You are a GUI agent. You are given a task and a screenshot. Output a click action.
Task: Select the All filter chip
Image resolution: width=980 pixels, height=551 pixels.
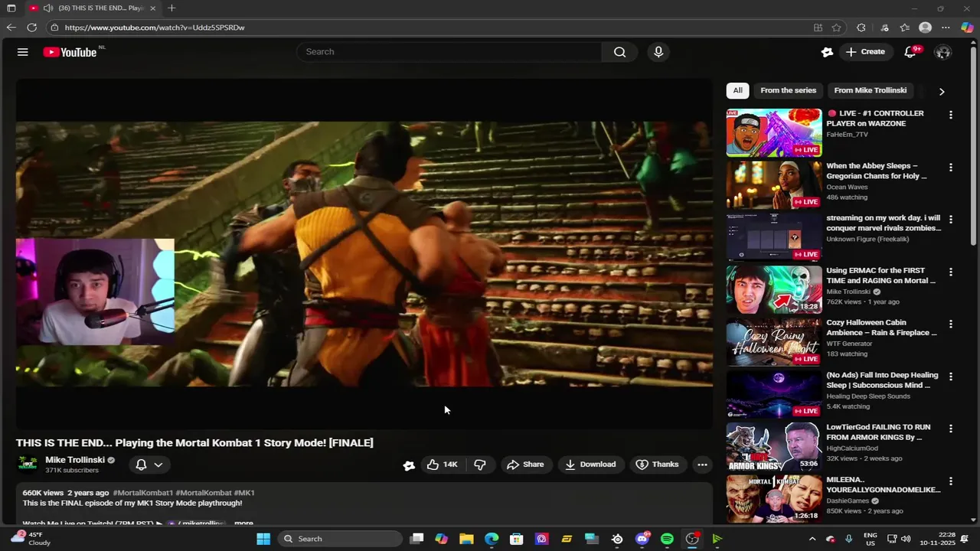(x=737, y=90)
